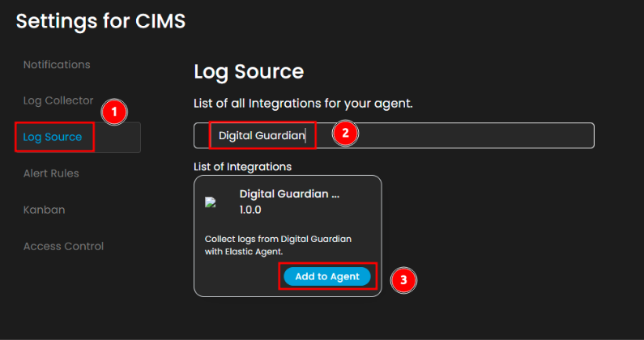Click the Digital Guardian integration card title

tap(289, 193)
